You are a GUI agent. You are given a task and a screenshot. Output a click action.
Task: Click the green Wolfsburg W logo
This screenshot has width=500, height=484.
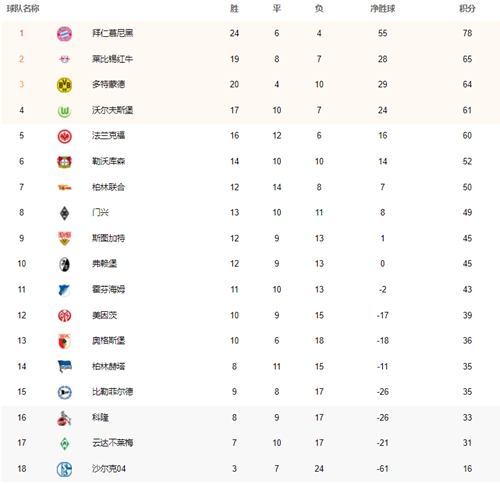64,111
